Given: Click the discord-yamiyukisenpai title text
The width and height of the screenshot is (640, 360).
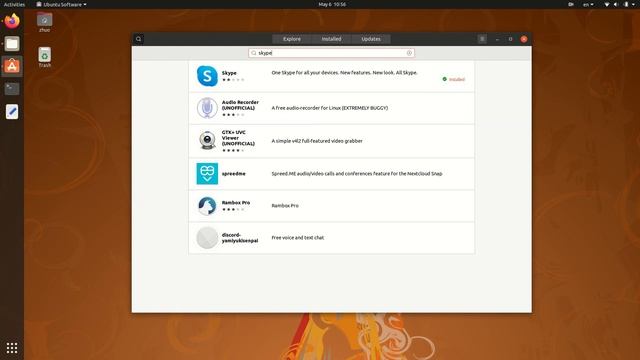Looking at the screenshot, I should (x=240, y=238).
